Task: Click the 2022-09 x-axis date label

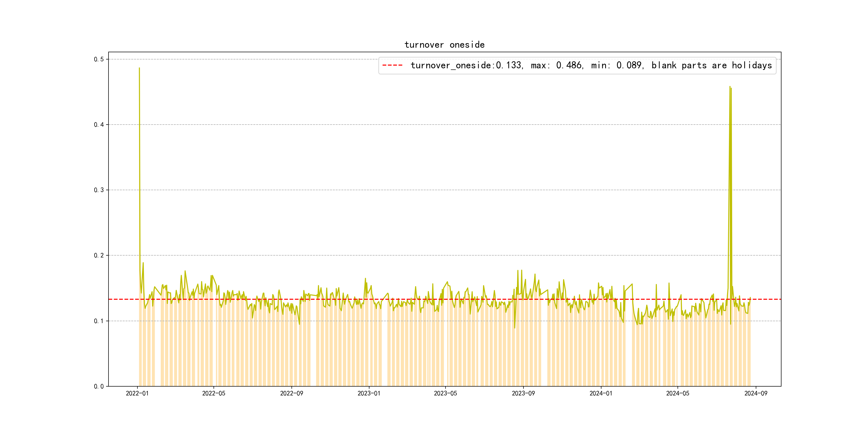Action: [291, 394]
